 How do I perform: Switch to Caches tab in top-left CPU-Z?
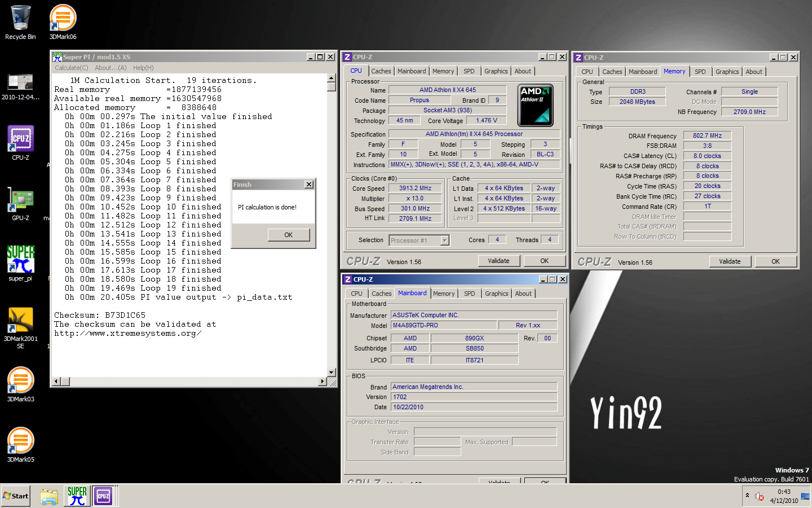pyautogui.click(x=381, y=71)
